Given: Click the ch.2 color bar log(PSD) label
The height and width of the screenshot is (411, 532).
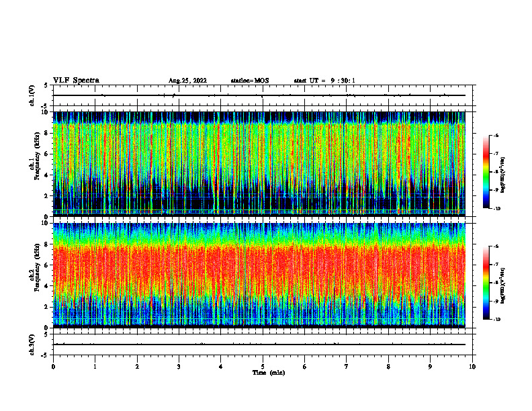Looking at the screenshot, I should tap(503, 285).
